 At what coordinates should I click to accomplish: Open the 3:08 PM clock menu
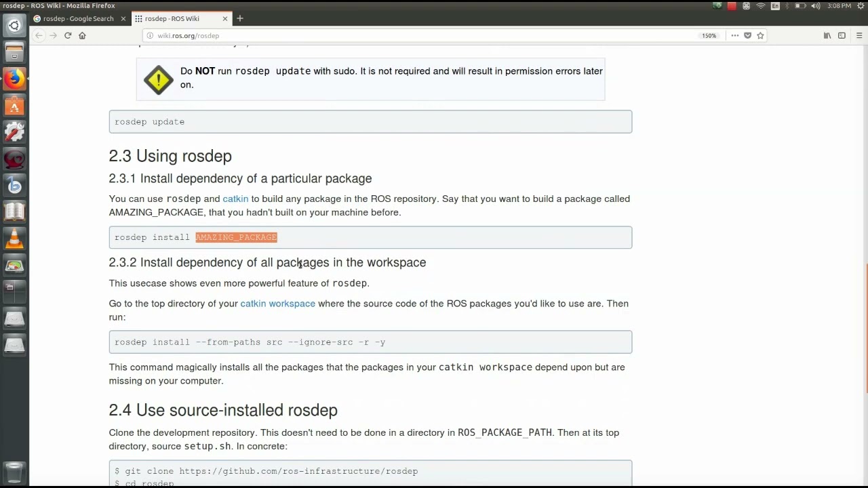point(839,6)
